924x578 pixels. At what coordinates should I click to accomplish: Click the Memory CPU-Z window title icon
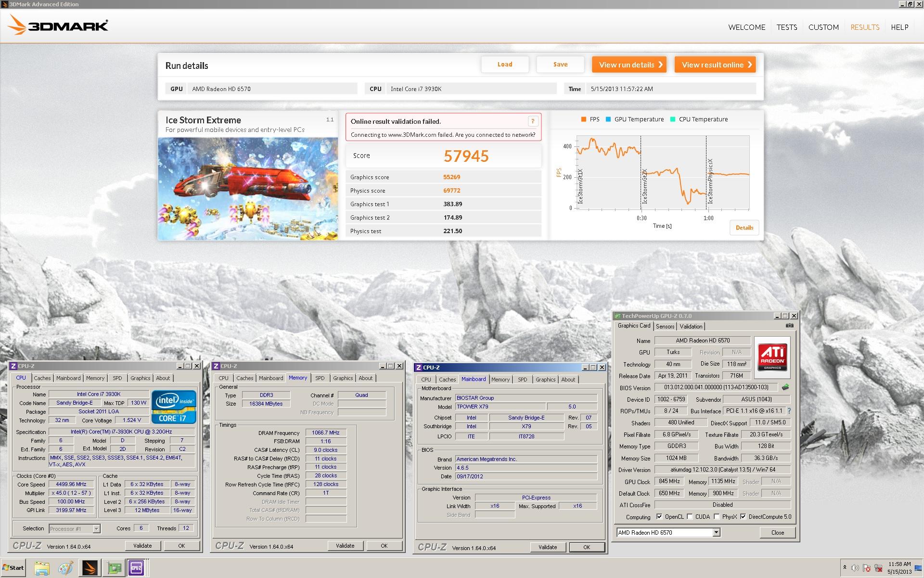point(216,366)
